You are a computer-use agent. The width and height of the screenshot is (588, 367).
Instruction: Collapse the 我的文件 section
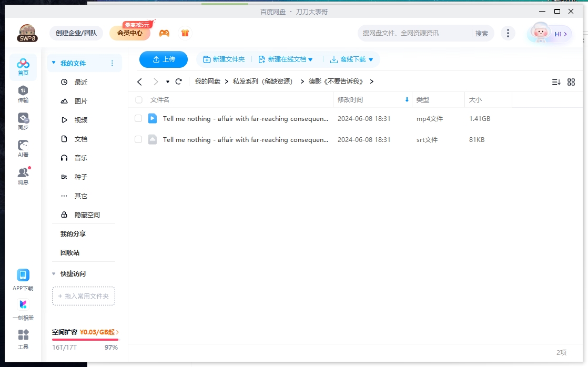pyautogui.click(x=53, y=62)
